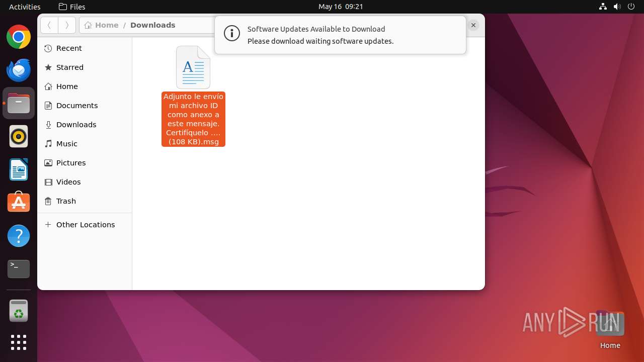
Task: Select the file name 'Adjunto le envío mi archivo ID'
Action: (193, 119)
